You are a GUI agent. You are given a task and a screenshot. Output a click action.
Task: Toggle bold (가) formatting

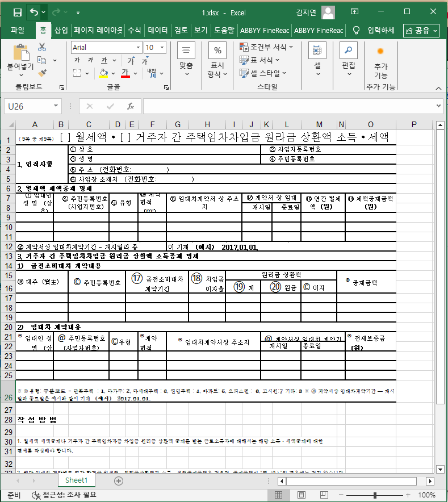pos(77,60)
